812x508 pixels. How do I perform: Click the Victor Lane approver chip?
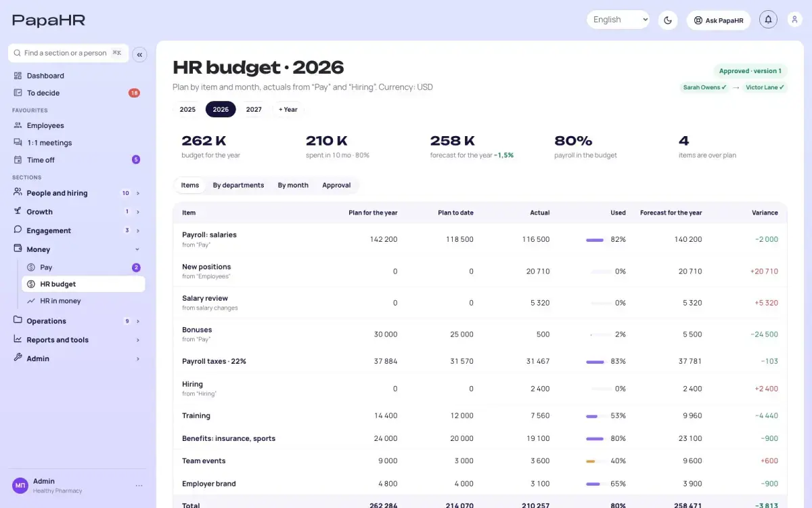coord(765,87)
